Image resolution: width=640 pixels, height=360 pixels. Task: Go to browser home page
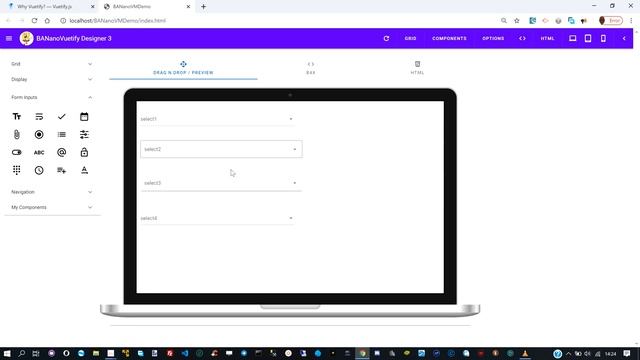47,20
